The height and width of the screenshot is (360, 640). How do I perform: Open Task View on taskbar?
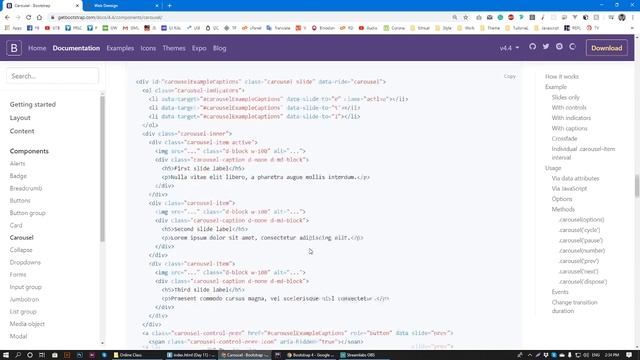tap(42, 355)
